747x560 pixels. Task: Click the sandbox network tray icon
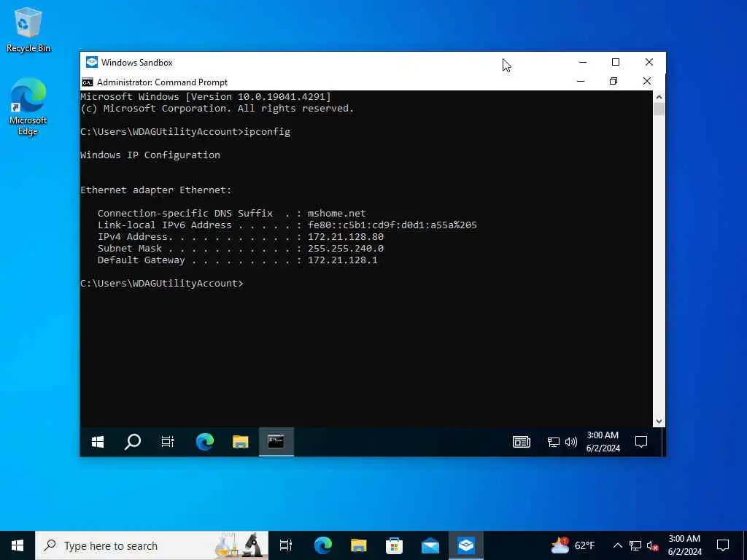click(553, 443)
